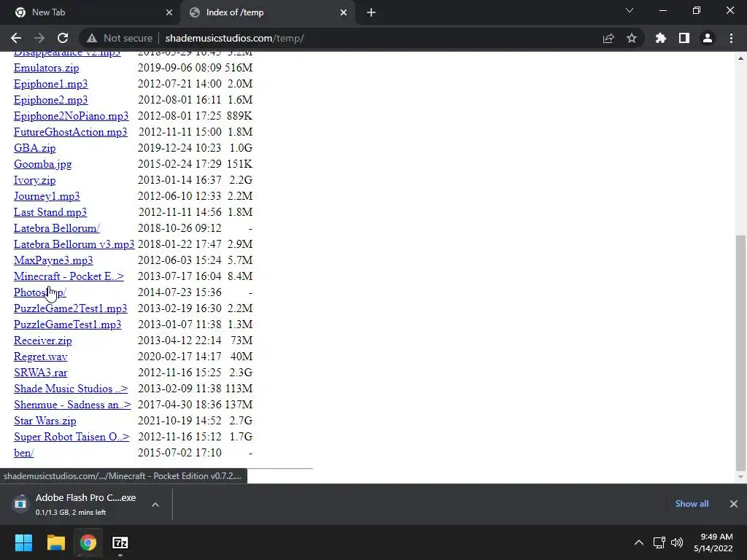Switch to Index of /temp tab
The width and height of the screenshot is (747, 560).
click(268, 12)
